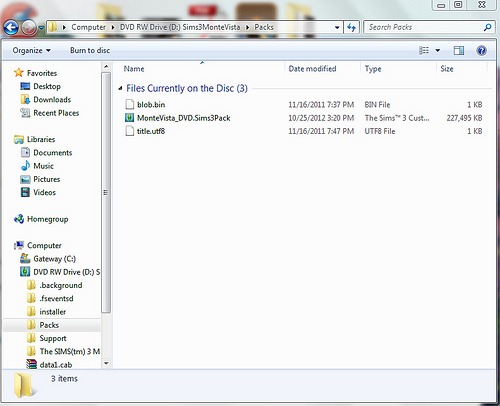This screenshot has height=406, width=500.
Task: Open the More view options dropdown arrow
Action: (x=438, y=51)
